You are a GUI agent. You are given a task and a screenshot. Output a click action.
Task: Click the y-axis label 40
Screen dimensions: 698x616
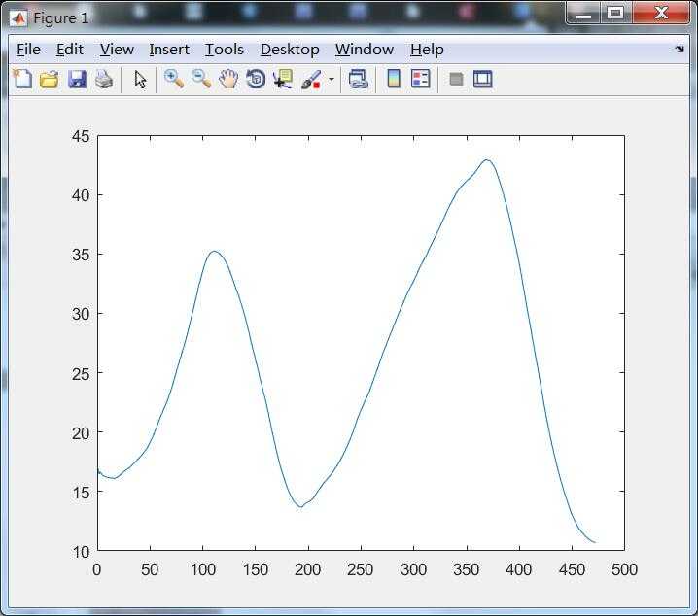81,195
